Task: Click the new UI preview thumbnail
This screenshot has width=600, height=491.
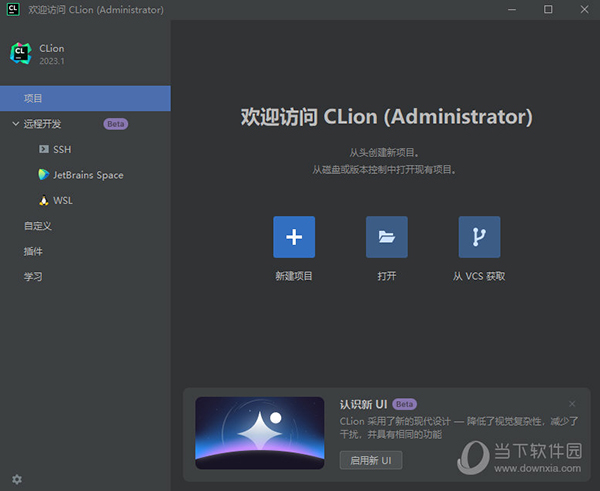Action: coord(259,433)
